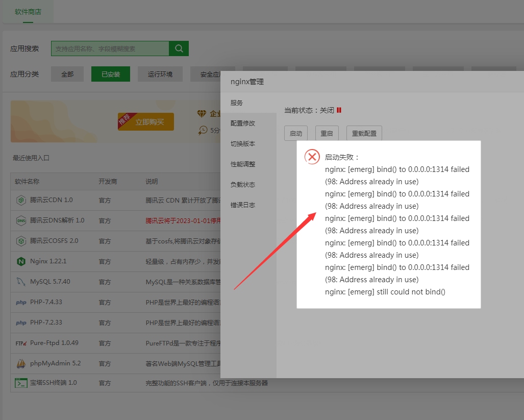
Task: Open the 腾讯云CDN 1.0 software name
Action: pyautogui.click(x=52, y=200)
